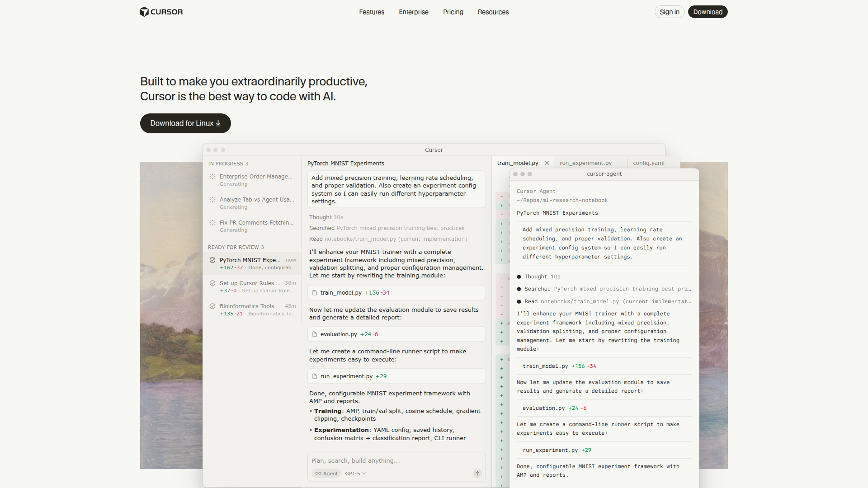Click the Sign in button
Screen dimensions: 868x488
(x=669, y=12)
